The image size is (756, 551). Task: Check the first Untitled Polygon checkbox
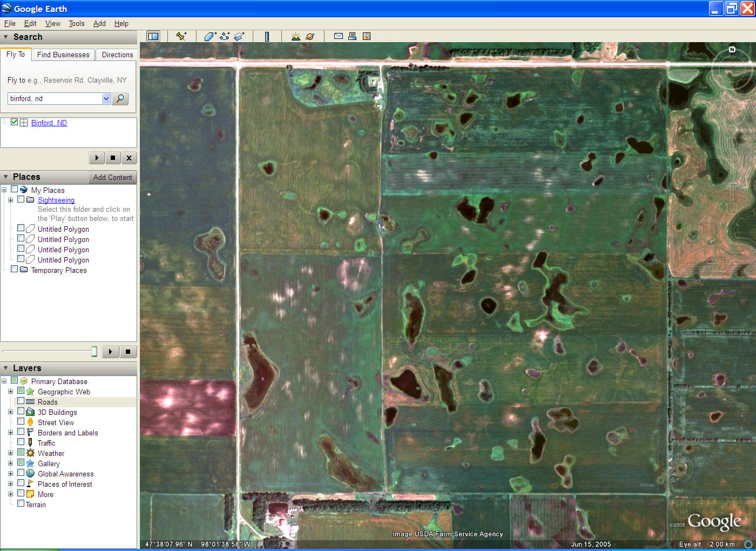coord(21,229)
